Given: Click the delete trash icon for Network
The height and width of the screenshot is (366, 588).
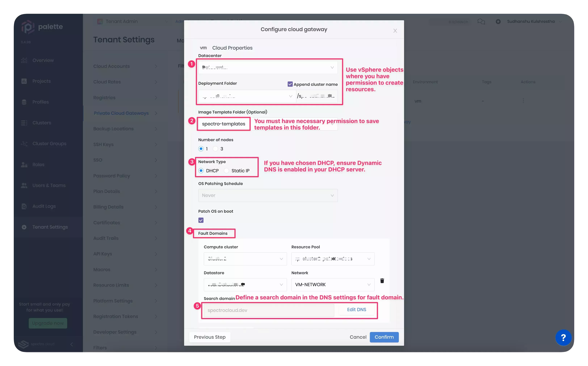Looking at the screenshot, I should [381, 281].
